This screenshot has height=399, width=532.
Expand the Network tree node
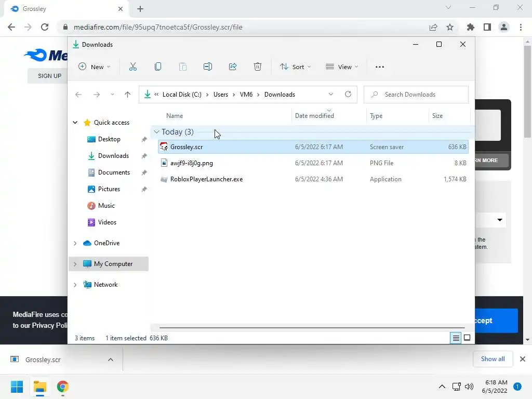75,285
